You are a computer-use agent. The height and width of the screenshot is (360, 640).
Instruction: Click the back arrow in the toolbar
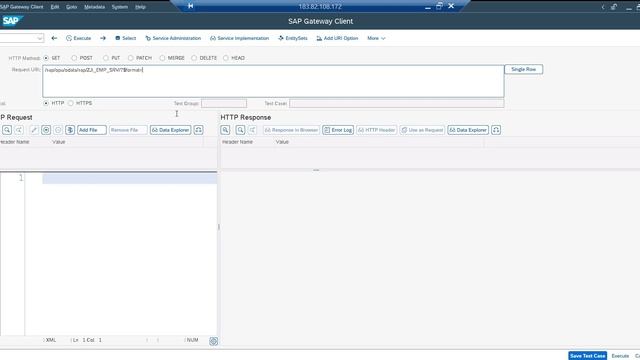tap(54, 38)
